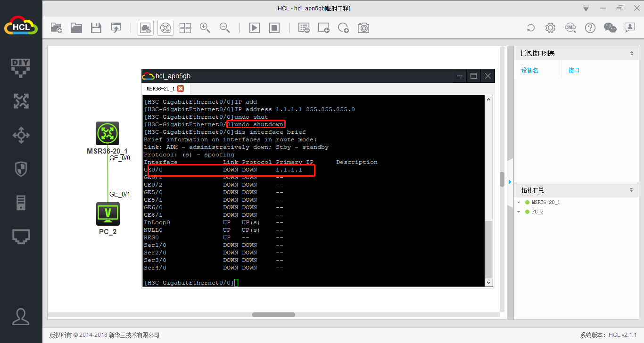Open the settings gear

pos(551,28)
